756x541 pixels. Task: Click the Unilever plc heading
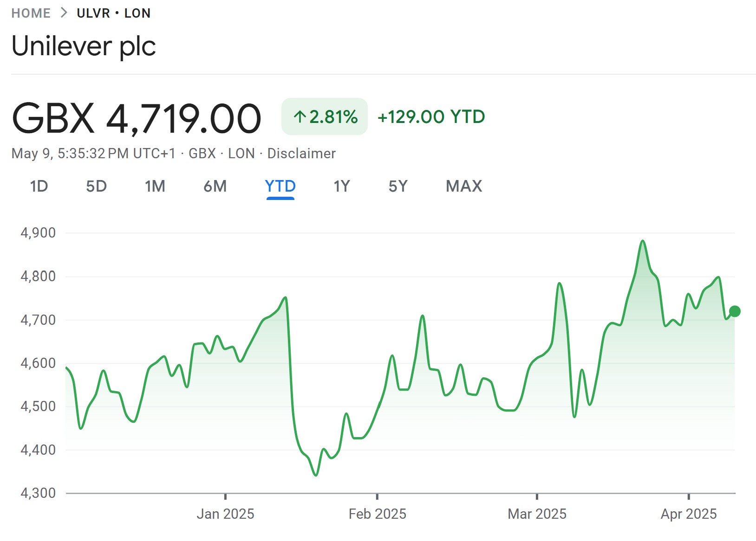[84, 46]
